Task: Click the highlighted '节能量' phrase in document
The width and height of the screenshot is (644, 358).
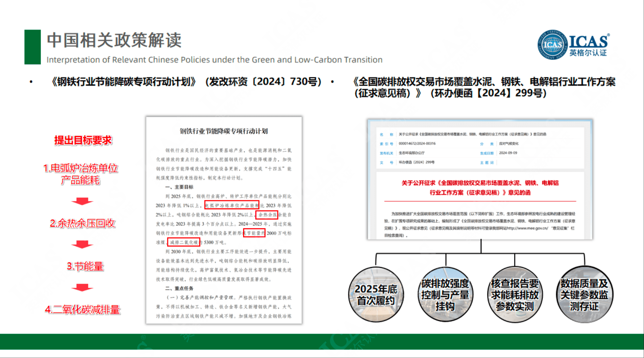Action: point(254,233)
